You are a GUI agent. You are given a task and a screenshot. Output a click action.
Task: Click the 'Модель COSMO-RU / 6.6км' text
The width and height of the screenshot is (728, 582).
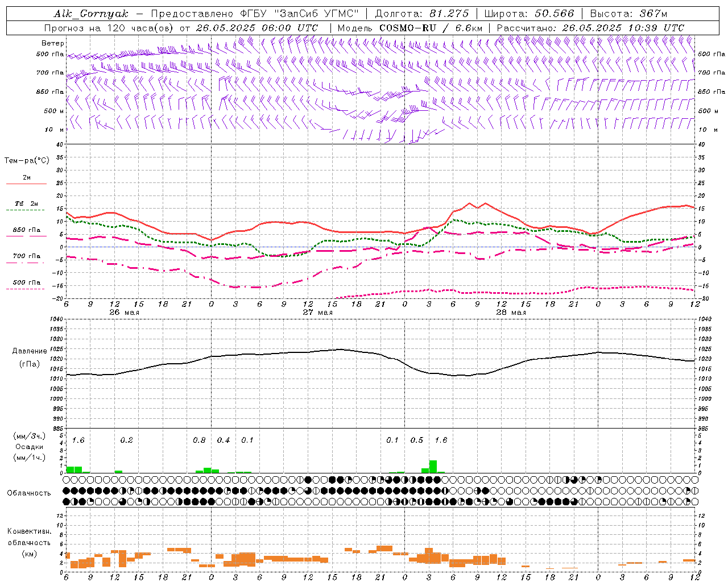click(410, 28)
